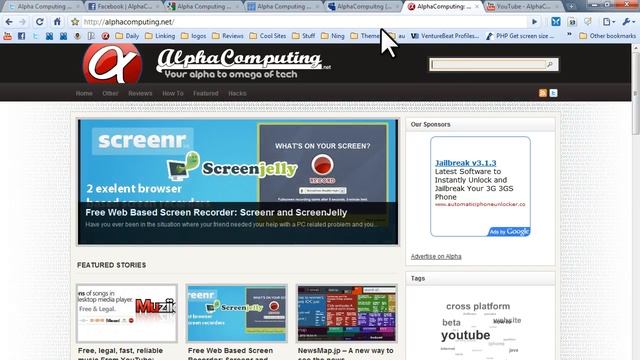The image size is (640, 360).
Task: Click the Ads by Google badge
Action: (x=509, y=232)
